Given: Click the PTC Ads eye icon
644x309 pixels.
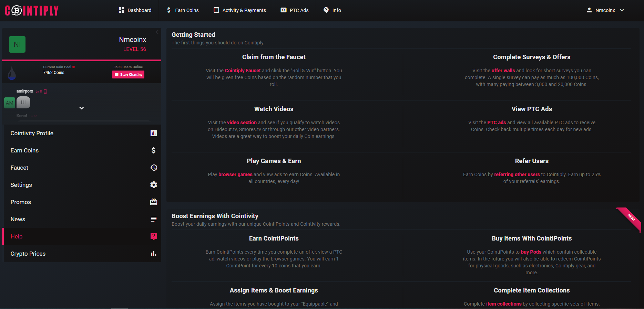Looking at the screenshot, I should tap(284, 10).
